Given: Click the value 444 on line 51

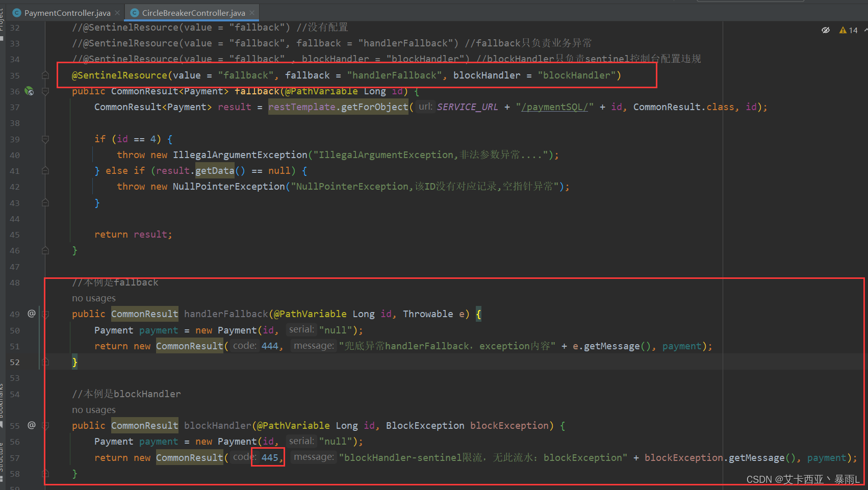Looking at the screenshot, I should [x=270, y=346].
